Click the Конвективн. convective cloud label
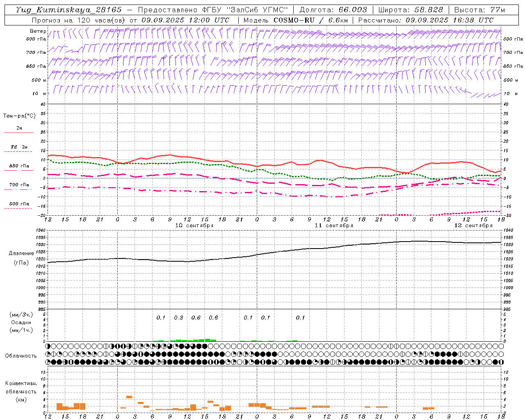This screenshot has width=525, height=420. pos(21,383)
